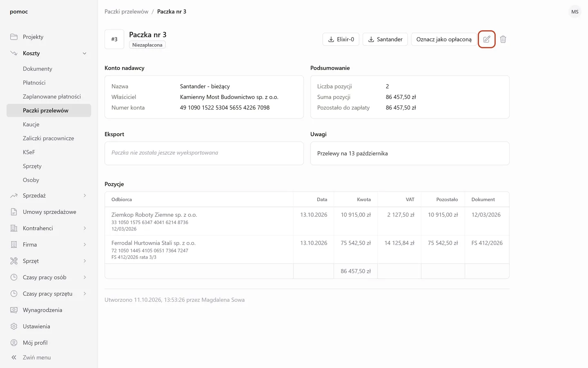Click the Niezapłacona status badge

click(x=147, y=45)
